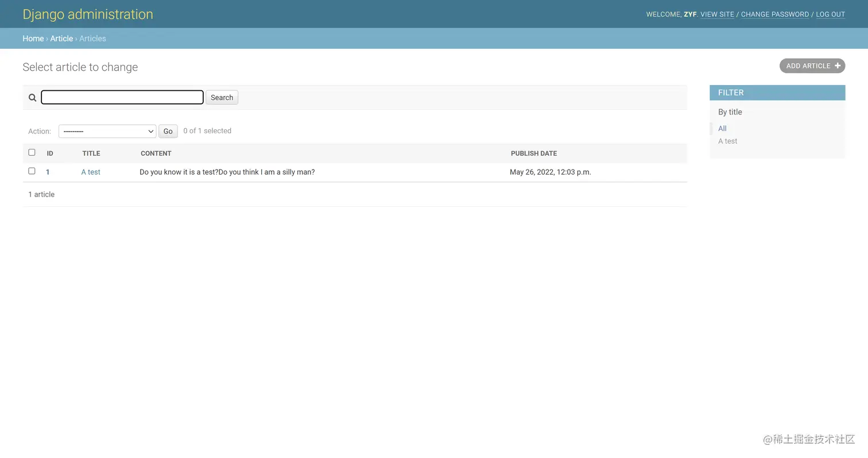Screen dimensions: 868x458
Task: Click the search magnifier icon
Action: pyautogui.click(x=33, y=98)
